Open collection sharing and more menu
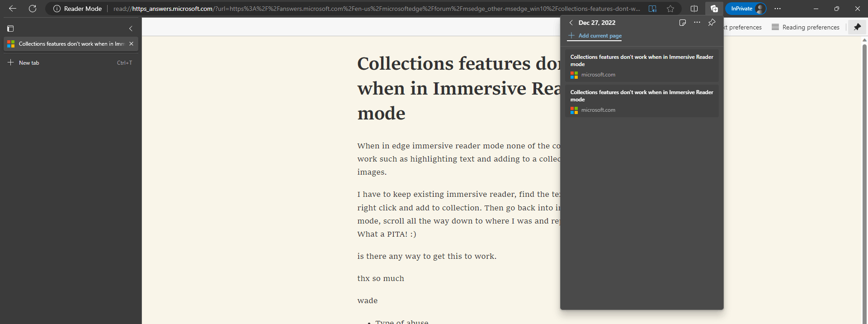This screenshot has height=324, width=868. [x=697, y=23]
